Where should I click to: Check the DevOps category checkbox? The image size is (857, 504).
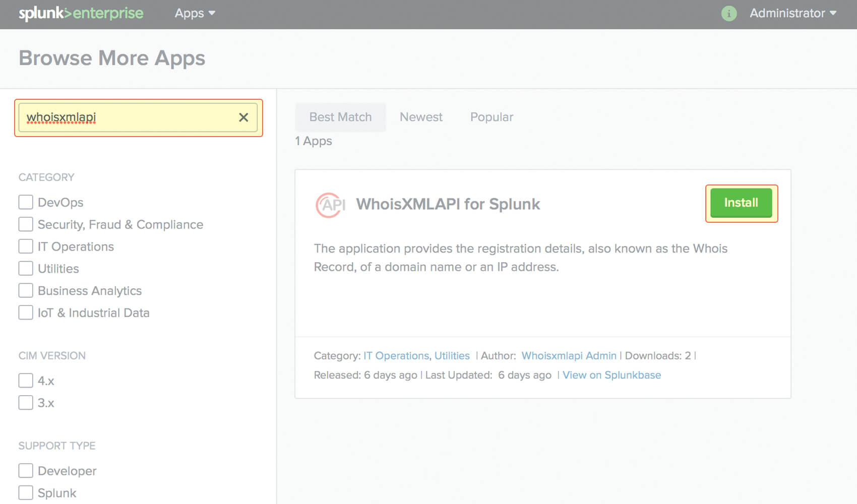pyautogui.click(x=26, y=202)
